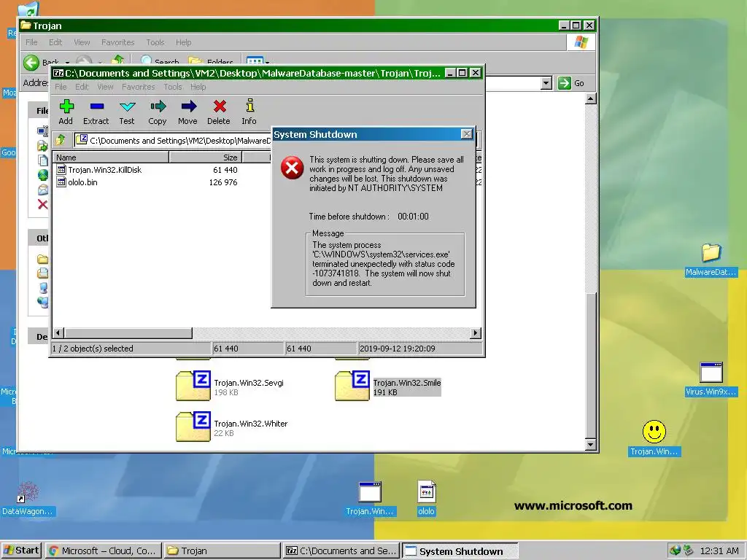This screenshot has width=747, height=560.
Task: Open Favorites menu in 7-Zip window
Action: coord(138,87)
